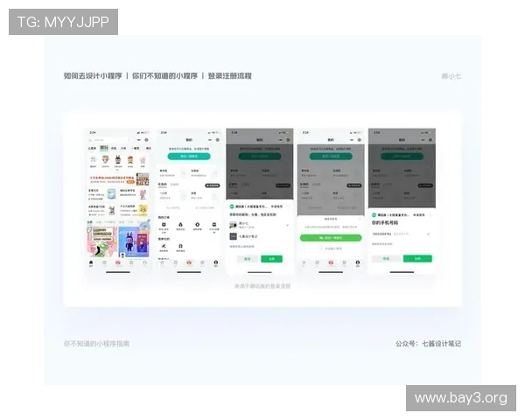Tap red center icon in bottom bar of login sheet screen
The width and height of the screenshot is (525, 420).
pyautogui.click(x=331, y=262)
